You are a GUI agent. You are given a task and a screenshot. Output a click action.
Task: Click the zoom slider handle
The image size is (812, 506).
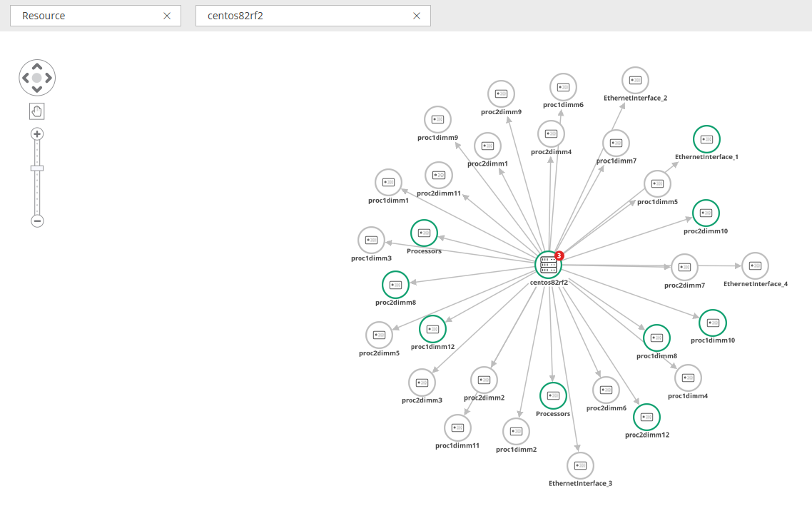(37, 168)
